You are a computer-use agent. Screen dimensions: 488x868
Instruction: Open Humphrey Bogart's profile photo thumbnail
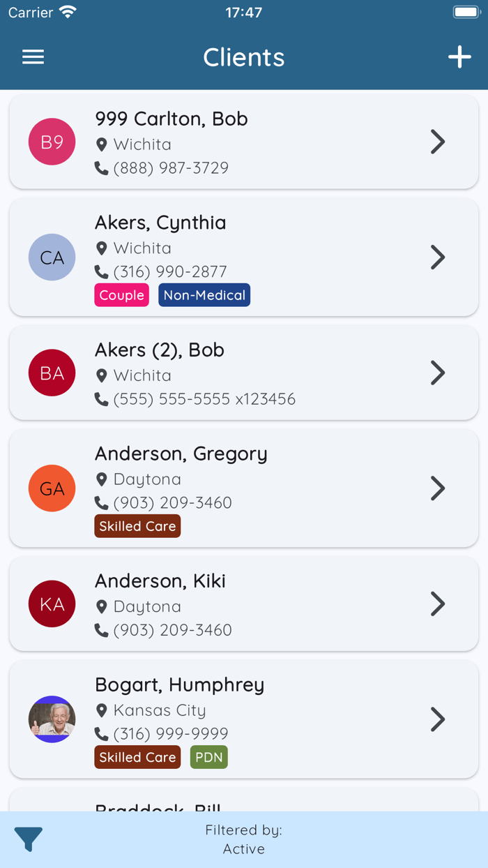[x=52, y=719]
